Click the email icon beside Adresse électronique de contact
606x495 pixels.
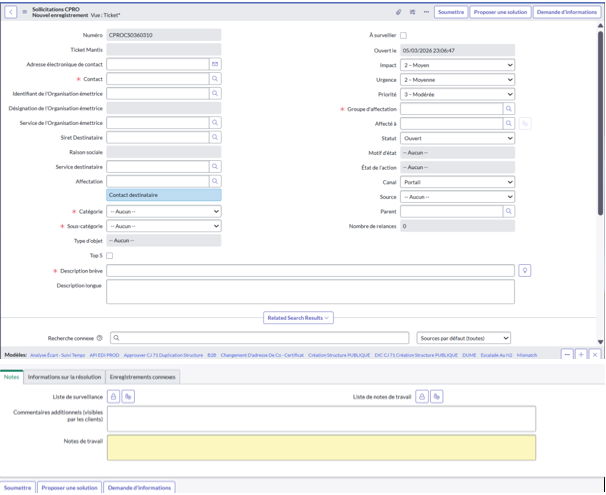coord(215,64)
